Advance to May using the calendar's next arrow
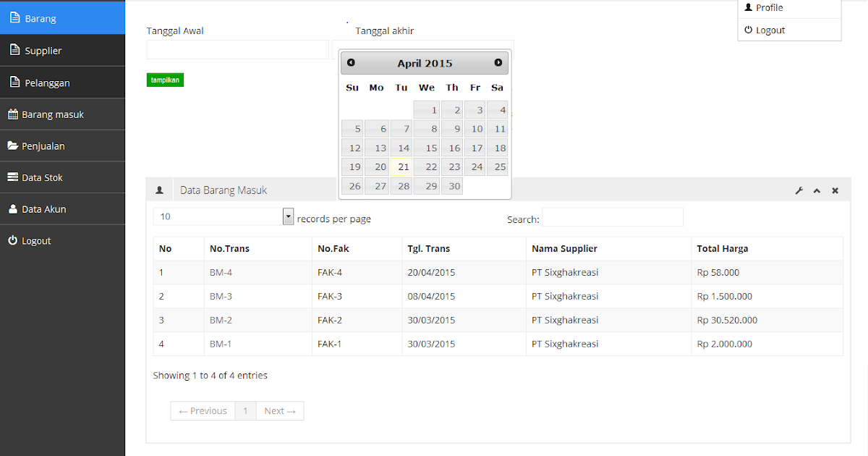868x456 pixels. 498,62
